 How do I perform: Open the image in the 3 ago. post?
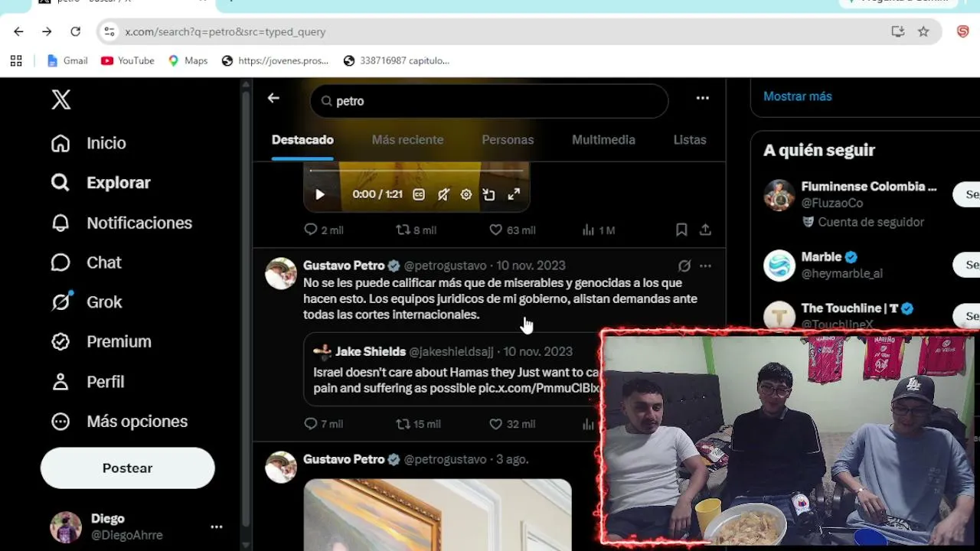[437, 514]
